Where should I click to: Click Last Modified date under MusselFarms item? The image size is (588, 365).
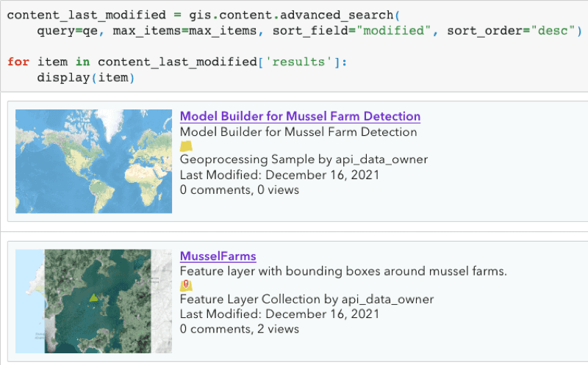[279, 314]
